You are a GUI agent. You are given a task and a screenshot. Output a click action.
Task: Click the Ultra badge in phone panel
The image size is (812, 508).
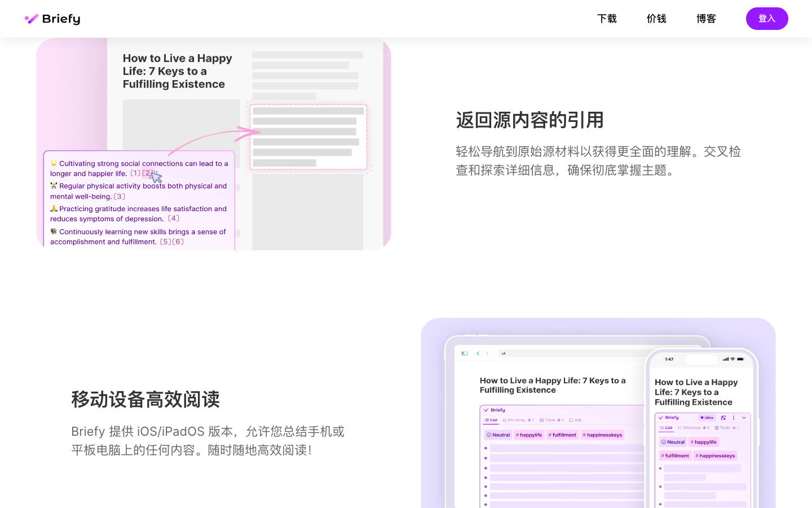[x=707, y=418]
